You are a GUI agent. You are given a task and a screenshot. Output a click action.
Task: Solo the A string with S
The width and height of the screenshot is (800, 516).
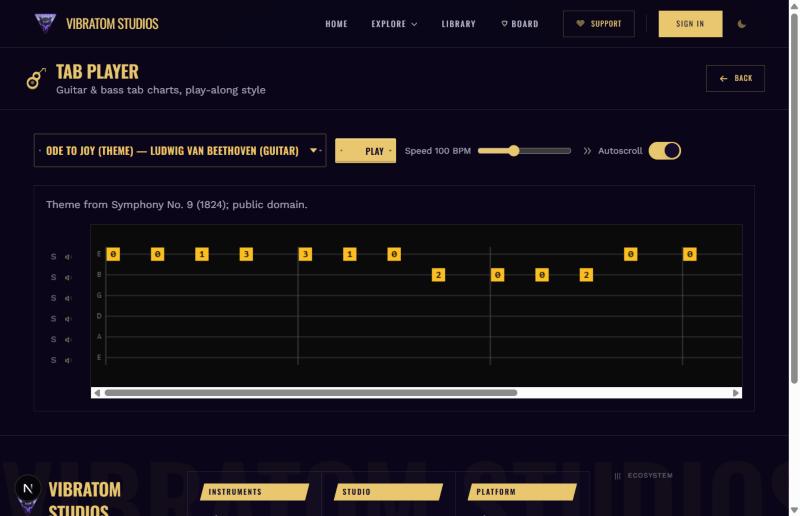coord(54,339)
